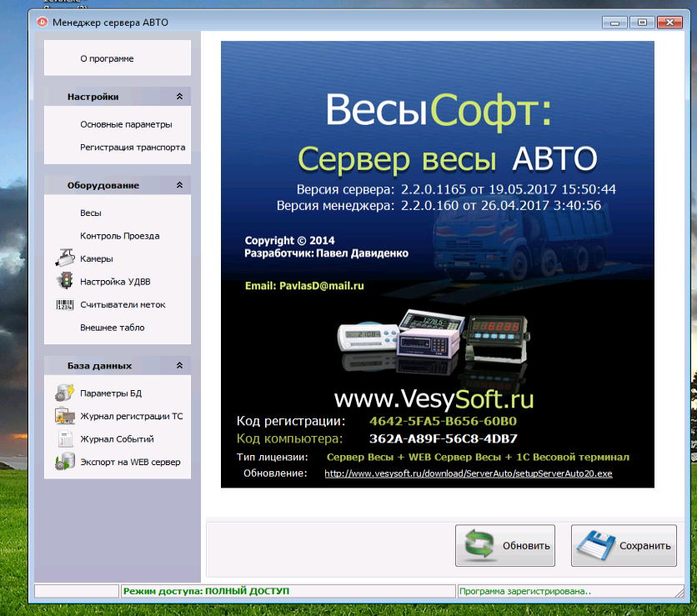Click the database export icon for WEB сервер

point(65,462)
